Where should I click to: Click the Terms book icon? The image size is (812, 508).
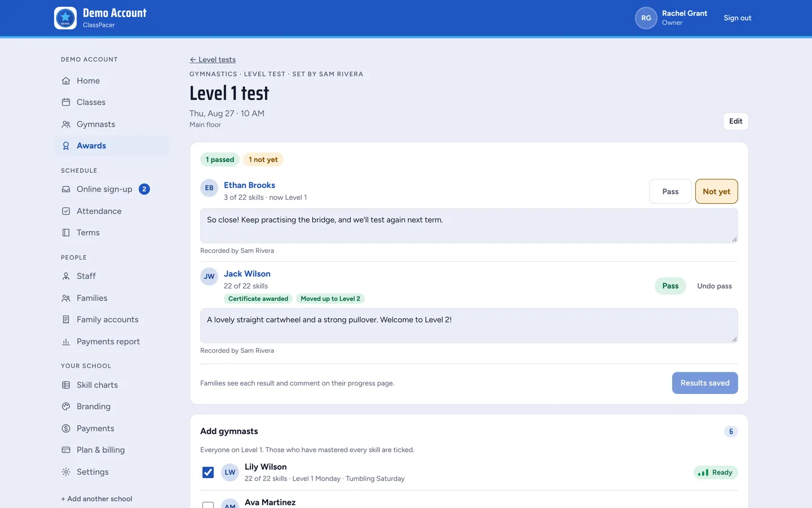coord(66,233)
